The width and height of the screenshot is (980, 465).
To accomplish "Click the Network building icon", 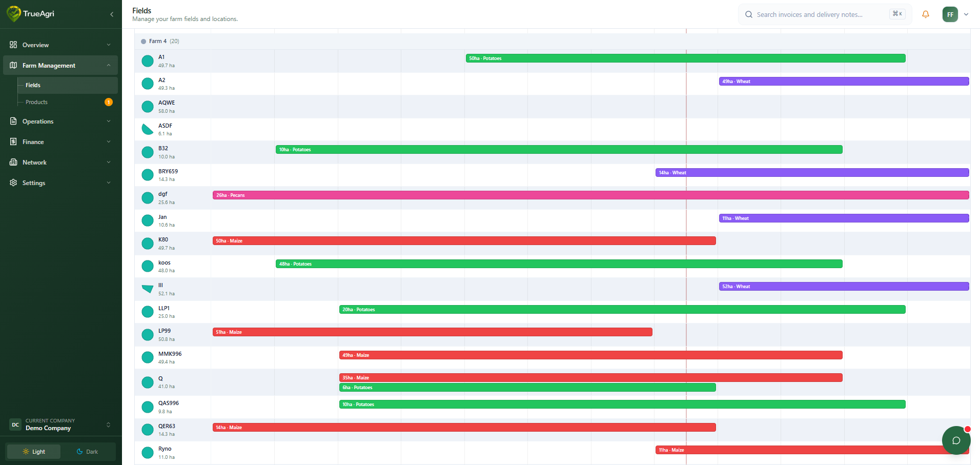I will (x=13, y=162).
